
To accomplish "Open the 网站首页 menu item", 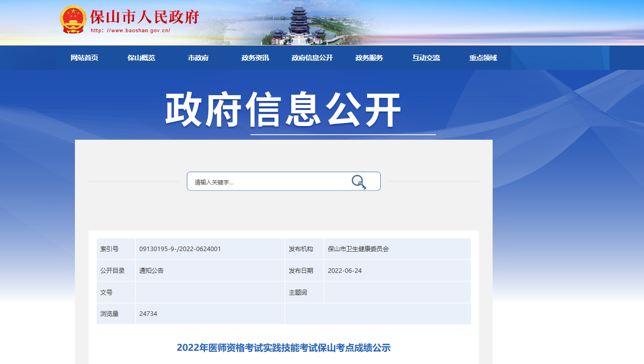I will pos(84,58).
